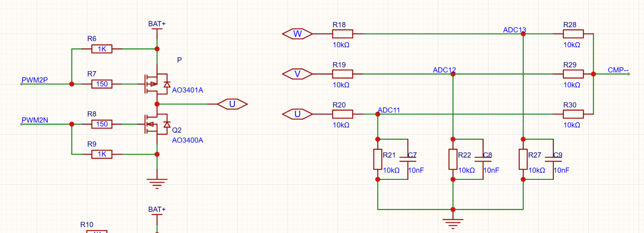The height and width of the screenshot is (233, 644).
Task: Select resistor R8 labeled 150
Action: tap(102, 124)
